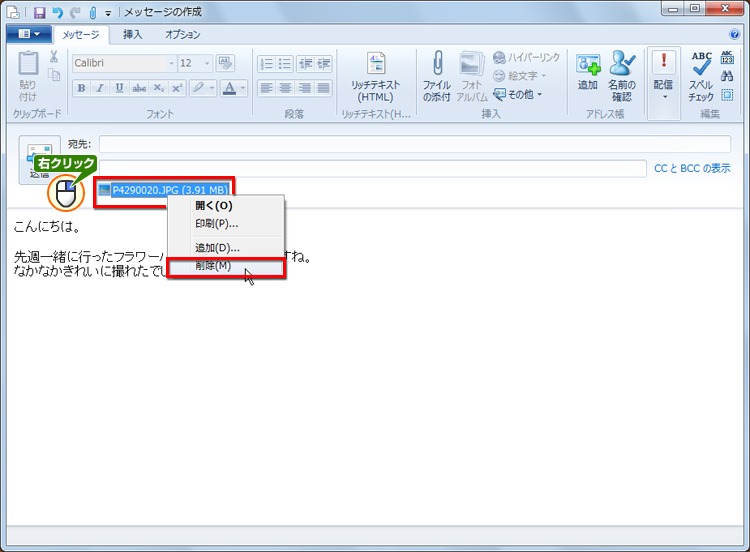This screenshot has width=750, height=552.
Task: Click the CC と BCC の表示 link
Action: click(692, 168)
